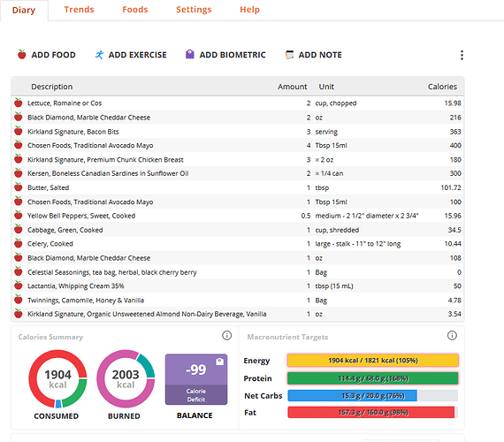Screen dimensions: 504x442
Task: Click the apple icon in ADD FOOD
Action: pos(22,54)
